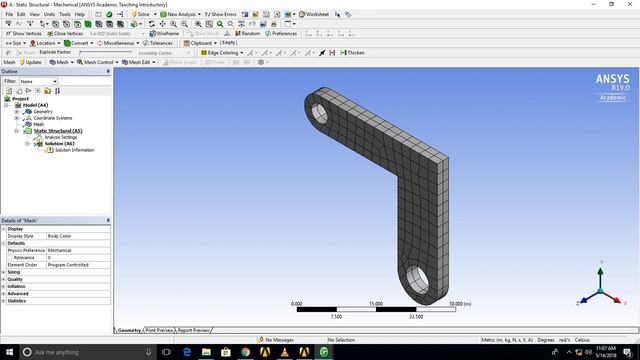This screenshot has height=360, width=640.
Task: Click the Outline panel pin icon
Action: tap(108, 71)
